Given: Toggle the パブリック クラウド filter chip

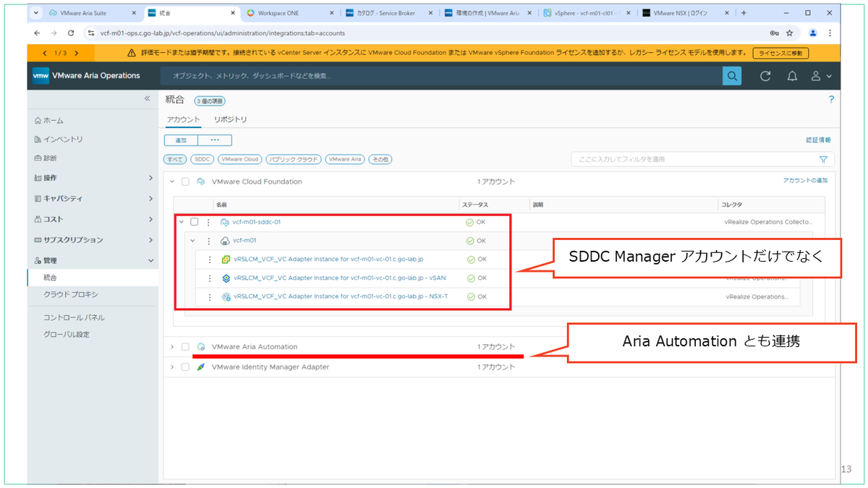Looking at the screenshot, I should coord(294,159).
